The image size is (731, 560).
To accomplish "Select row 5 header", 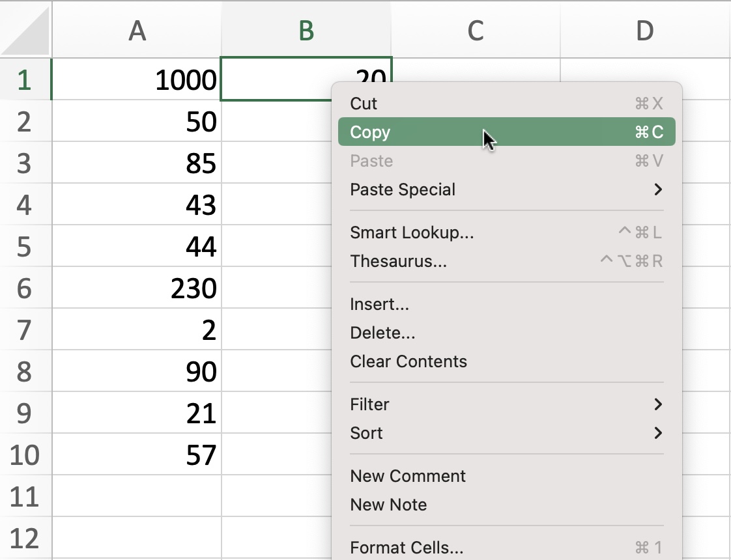I will click(x=25, y=246).
